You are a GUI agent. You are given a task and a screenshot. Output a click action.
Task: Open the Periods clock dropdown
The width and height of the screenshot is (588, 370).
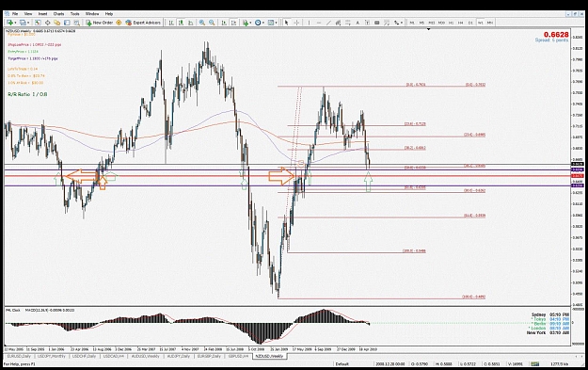coord(259,23)
